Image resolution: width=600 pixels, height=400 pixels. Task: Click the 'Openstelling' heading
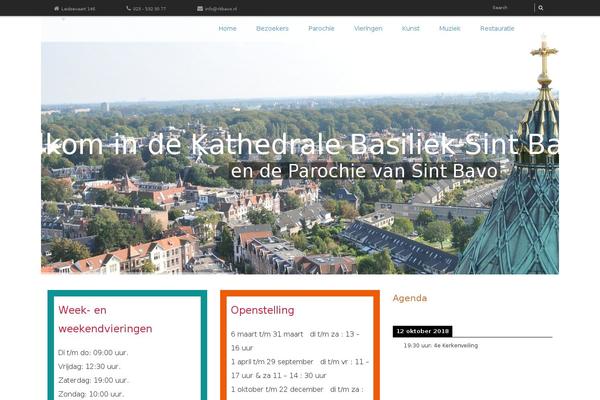click(262, 310)
